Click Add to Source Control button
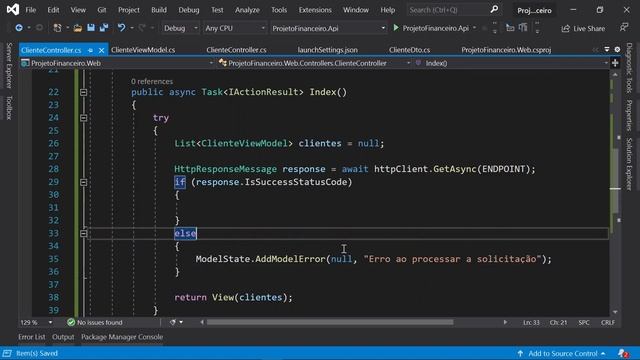 [x=561, y=353]
